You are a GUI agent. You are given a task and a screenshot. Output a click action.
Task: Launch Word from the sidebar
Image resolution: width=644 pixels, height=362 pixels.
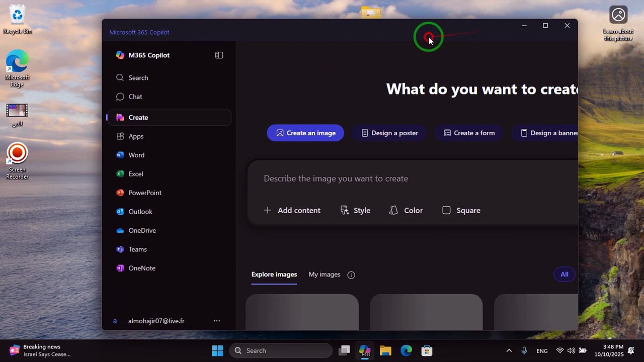(169, 155)
